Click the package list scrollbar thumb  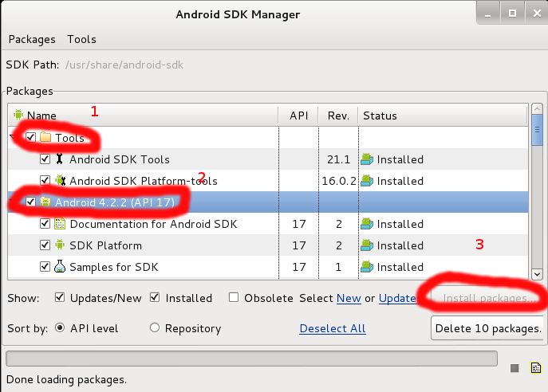pyautogui.click(x=537, y=130)
